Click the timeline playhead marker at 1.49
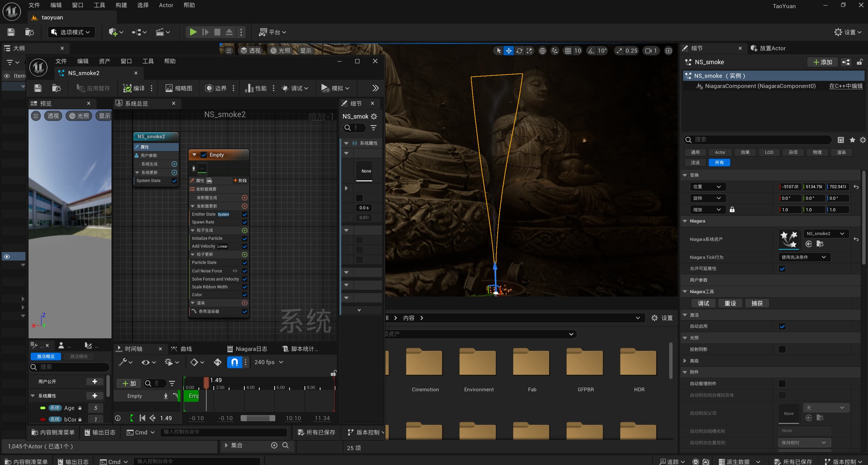The image size is (868, 465). click(x=206, y=382)
